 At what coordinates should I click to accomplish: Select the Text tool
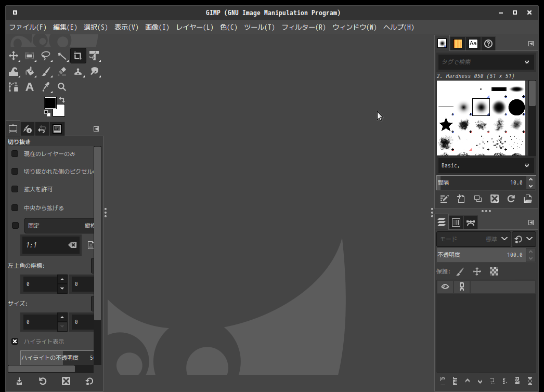tap(30, 87)
